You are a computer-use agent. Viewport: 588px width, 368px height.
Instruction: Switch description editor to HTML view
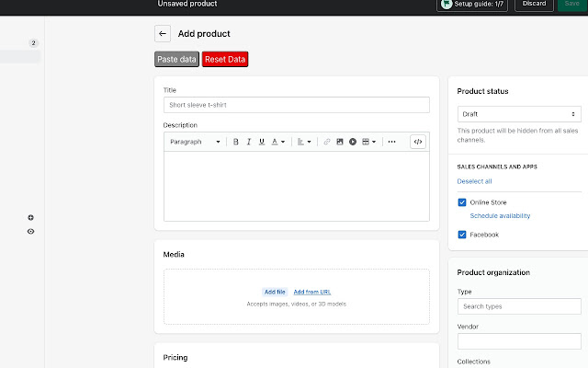(x=418, y=142)
